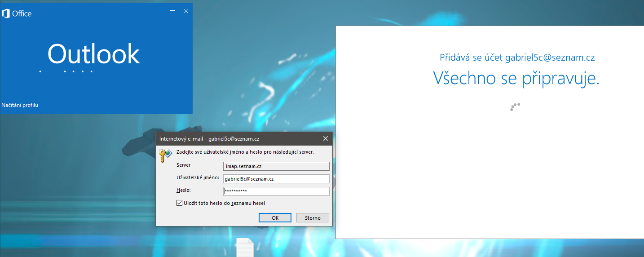The image size is (644, 257).
Task: Click the Office logo in the splash window
Action: pos(17,13)
